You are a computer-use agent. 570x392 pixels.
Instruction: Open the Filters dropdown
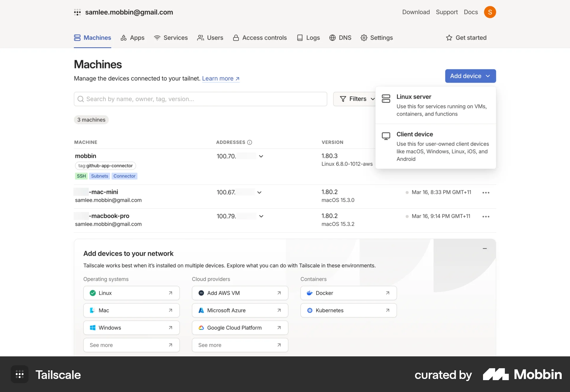(x=356, y=99)
